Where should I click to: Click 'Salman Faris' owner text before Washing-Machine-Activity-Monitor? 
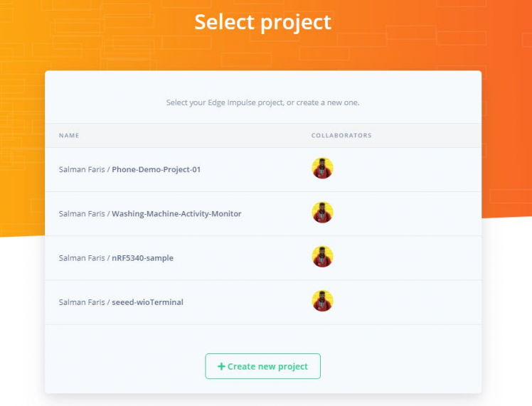pyautogui.click(x=82, y=213)
